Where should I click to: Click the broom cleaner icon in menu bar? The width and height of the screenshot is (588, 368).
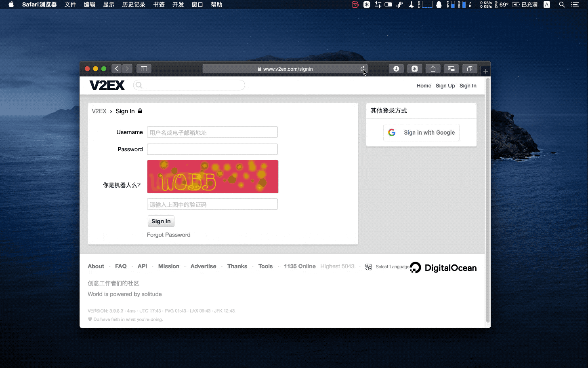point(411,4)
